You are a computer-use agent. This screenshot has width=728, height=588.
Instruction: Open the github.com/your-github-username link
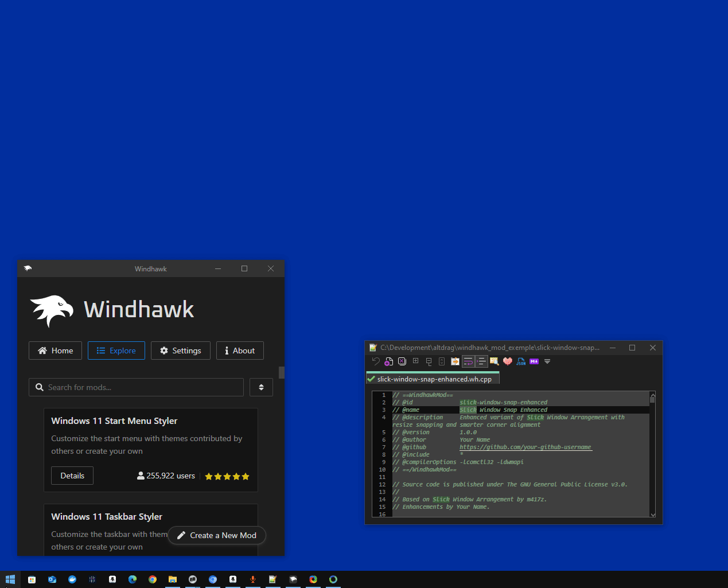tap(525, 447)
